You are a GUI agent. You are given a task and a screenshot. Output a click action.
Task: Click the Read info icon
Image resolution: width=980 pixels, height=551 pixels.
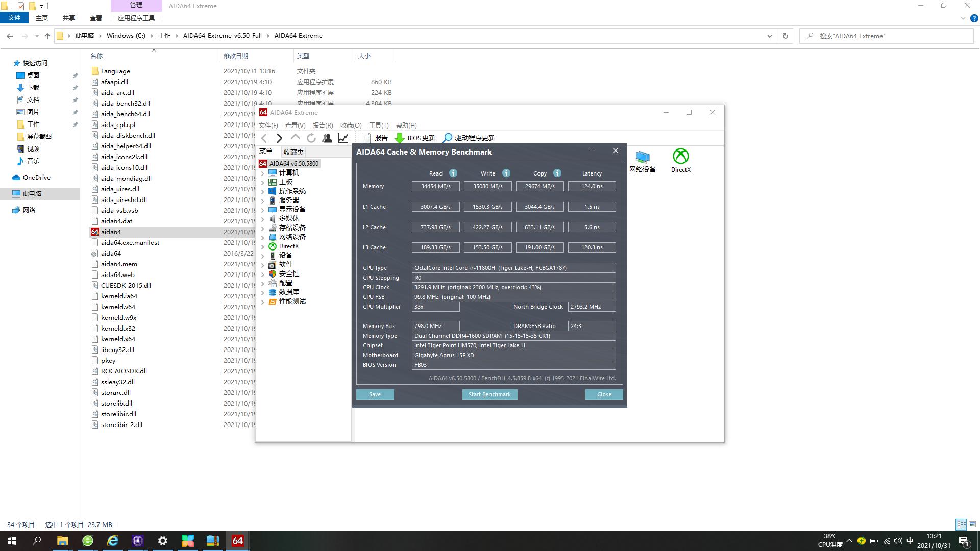tap(453, 173)
